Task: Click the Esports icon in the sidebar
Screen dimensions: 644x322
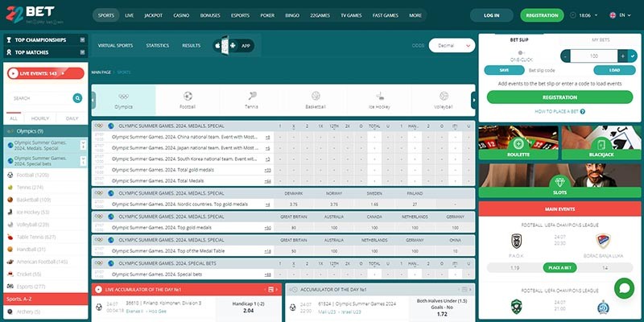Action: click(10, 287)
